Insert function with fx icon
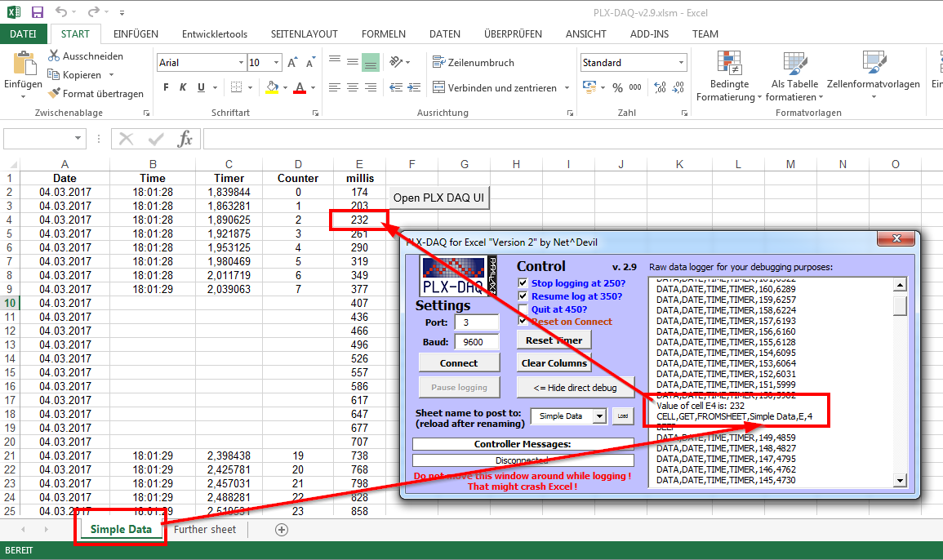The width and height of the screenshot is (943, 560). [x=185, y=139]
